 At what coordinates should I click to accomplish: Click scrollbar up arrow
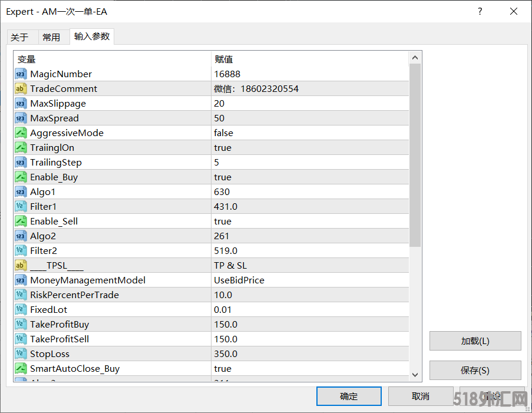(415, 58)
